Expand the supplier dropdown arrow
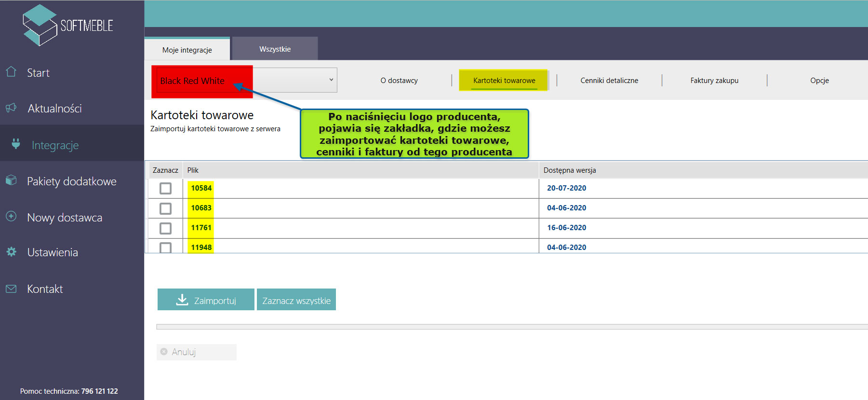The height and width of the screenshot is (400, 868). [331, 80]
